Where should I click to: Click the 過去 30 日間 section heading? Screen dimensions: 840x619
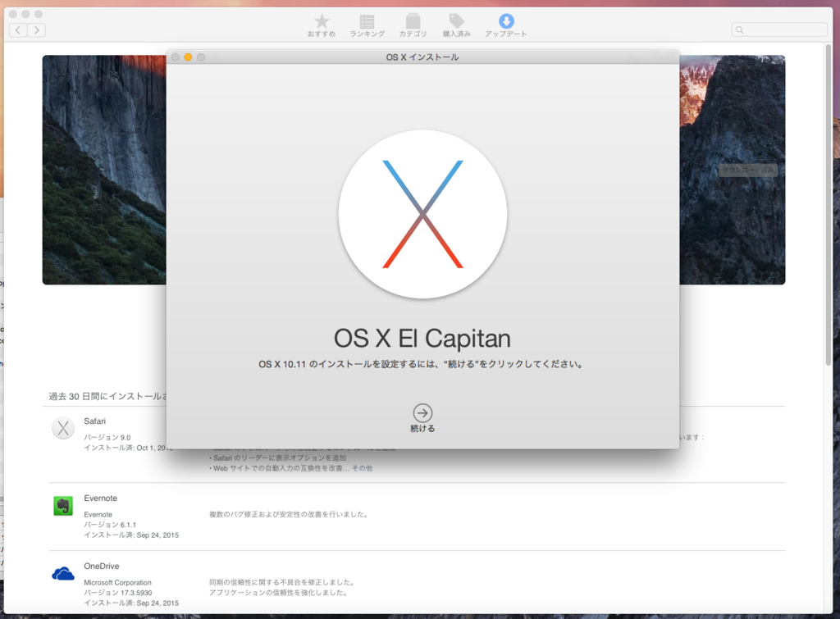click(x=107, y=396)
